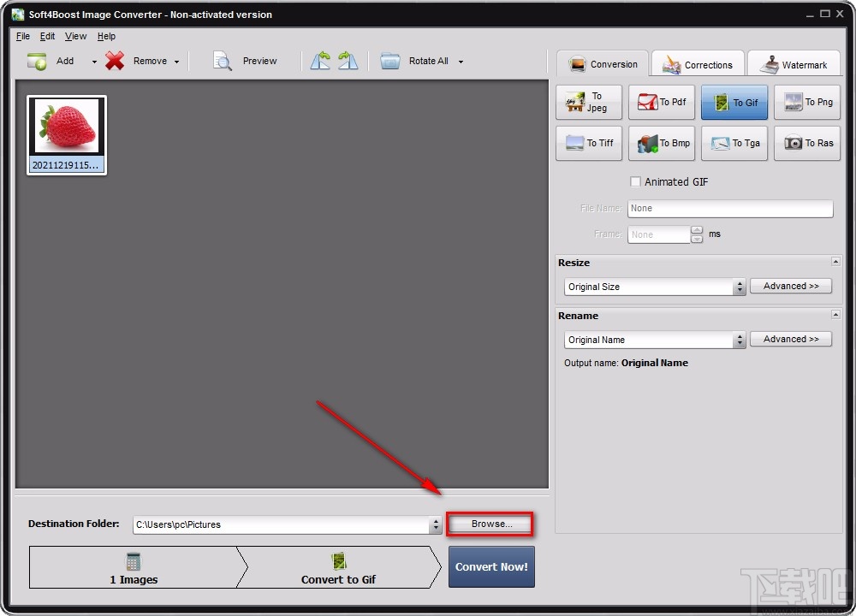Click Advanced button in Resize section
856x616 pixels.
791,286
